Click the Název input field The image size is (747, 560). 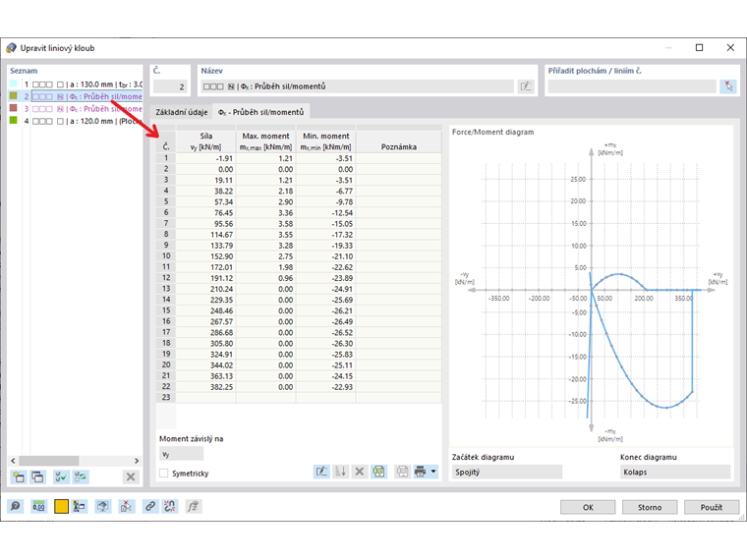click(x=358, y=86)
